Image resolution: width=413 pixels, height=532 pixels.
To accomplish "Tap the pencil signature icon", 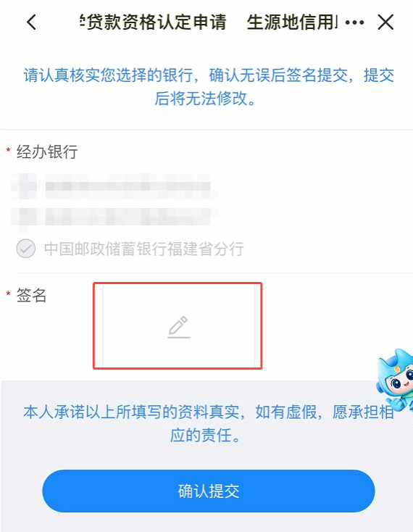I will (x=179, y=327).
